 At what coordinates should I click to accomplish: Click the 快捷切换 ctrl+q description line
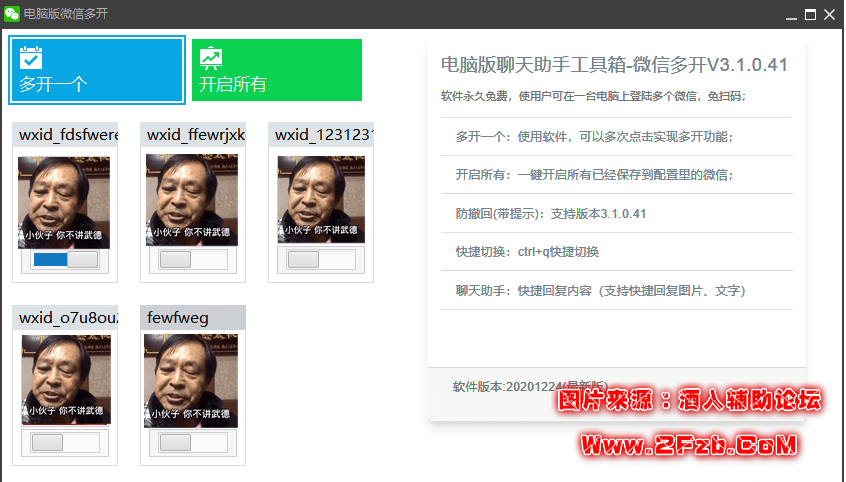527,252
